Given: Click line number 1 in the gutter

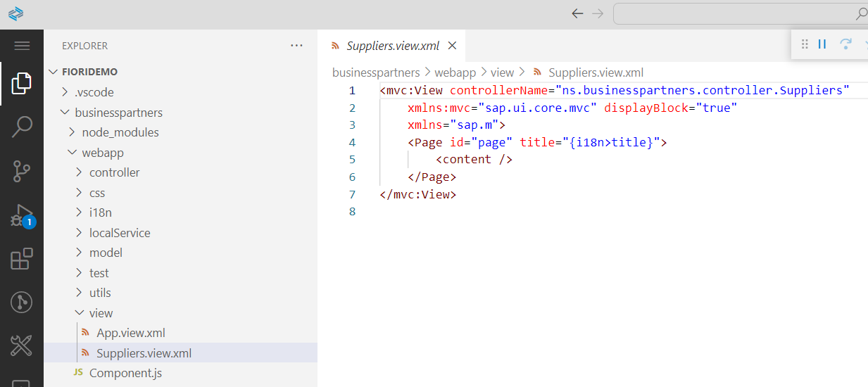Looking at the screenshot, I should coord(352,91).
